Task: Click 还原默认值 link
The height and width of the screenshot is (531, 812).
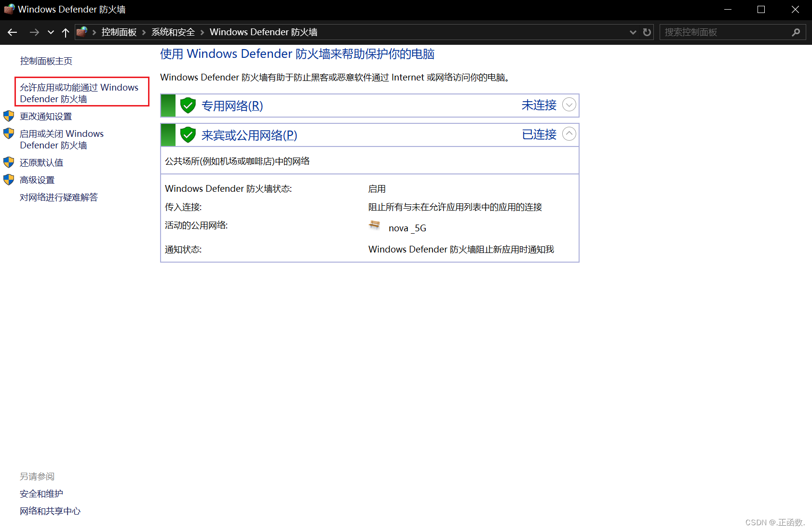Action: tap(41, 163)
